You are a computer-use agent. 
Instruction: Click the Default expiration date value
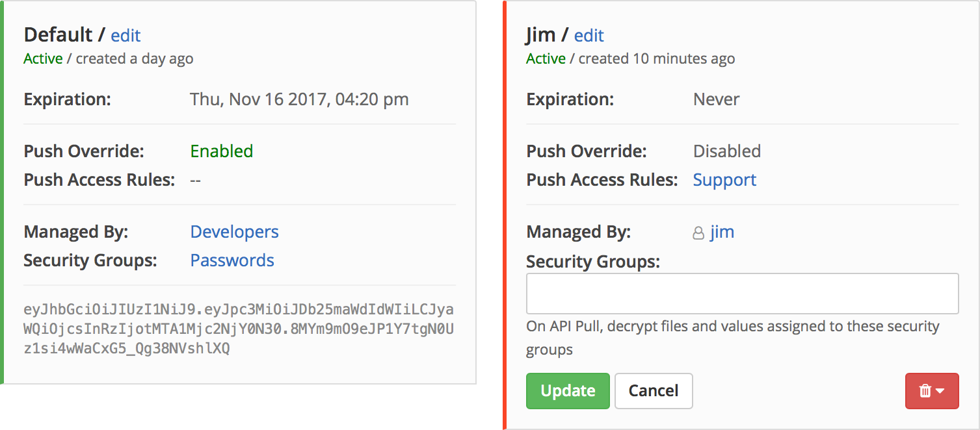tap(299, 99)
